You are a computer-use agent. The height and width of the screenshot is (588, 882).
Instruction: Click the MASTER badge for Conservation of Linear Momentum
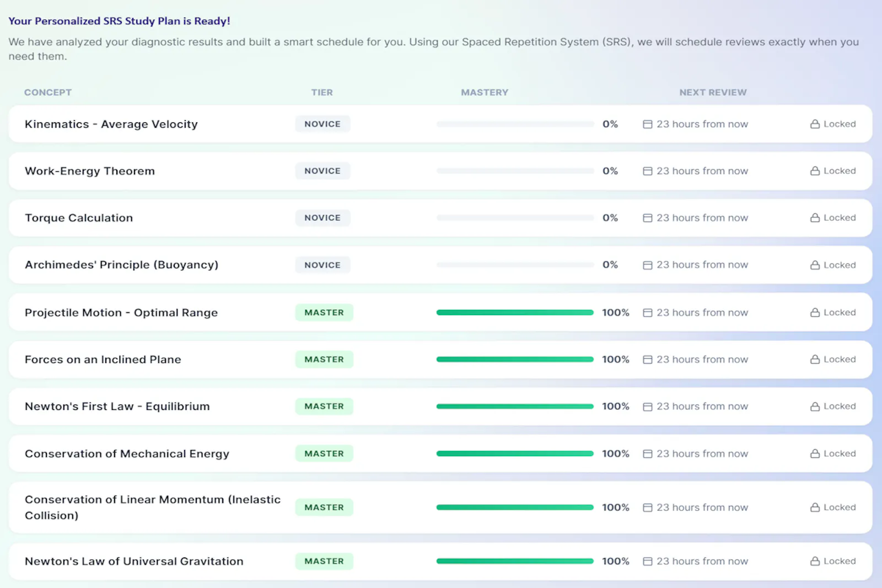pyautogui.click(x=324, y=508)
